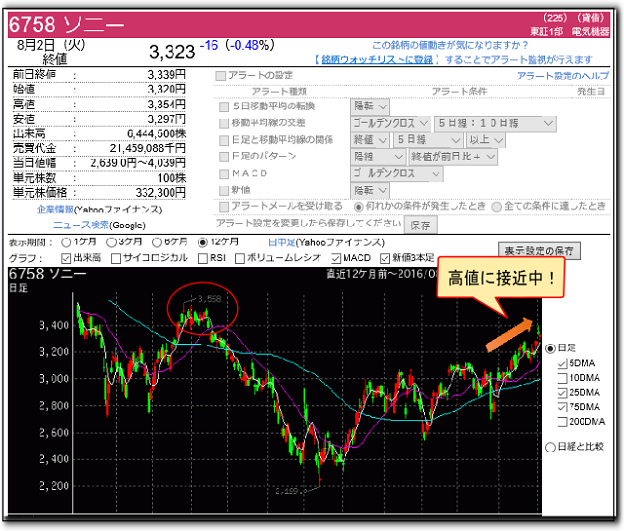Check the MACD alert option
624x531 pixels.
tap(224, 174)
